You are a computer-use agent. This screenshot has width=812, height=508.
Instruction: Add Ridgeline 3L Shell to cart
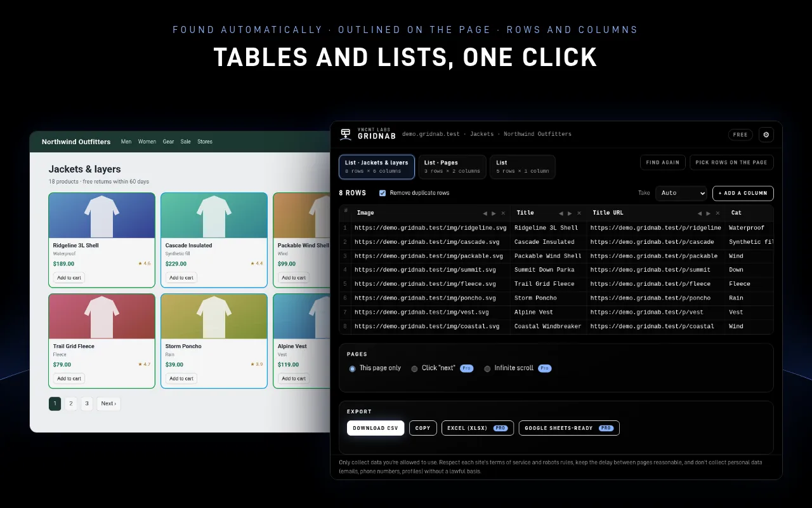pos(69,277)
